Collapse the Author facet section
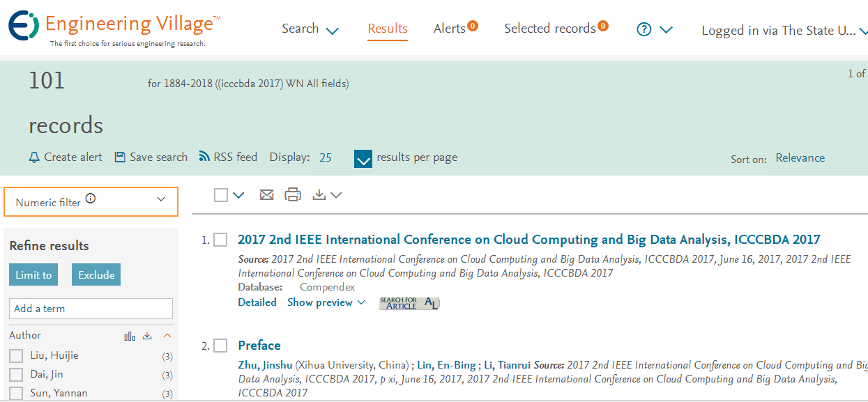This screenshot has width=868, height=402. tap(167, 336)
